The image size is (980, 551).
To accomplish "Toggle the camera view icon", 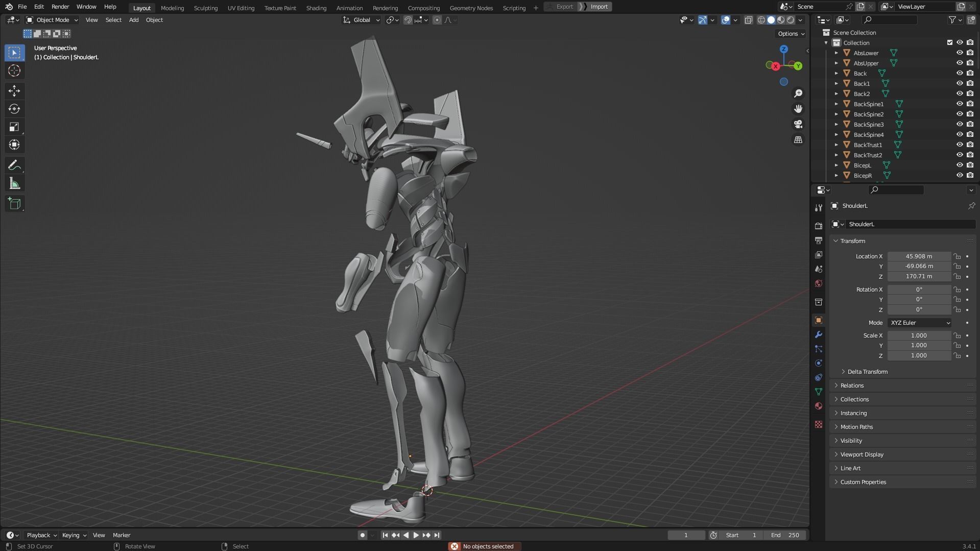I will click(x=798, y=124).
